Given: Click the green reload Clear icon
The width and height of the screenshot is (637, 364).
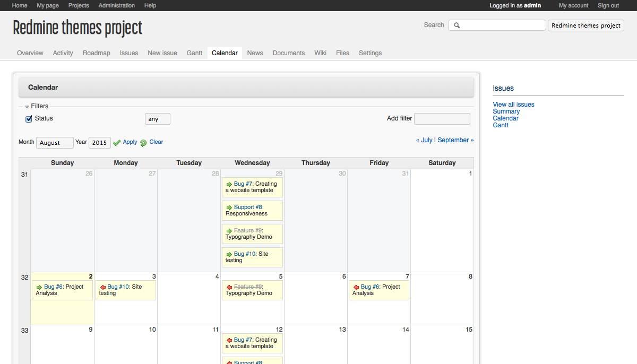Looking at the screenshot, I should 143,143.
